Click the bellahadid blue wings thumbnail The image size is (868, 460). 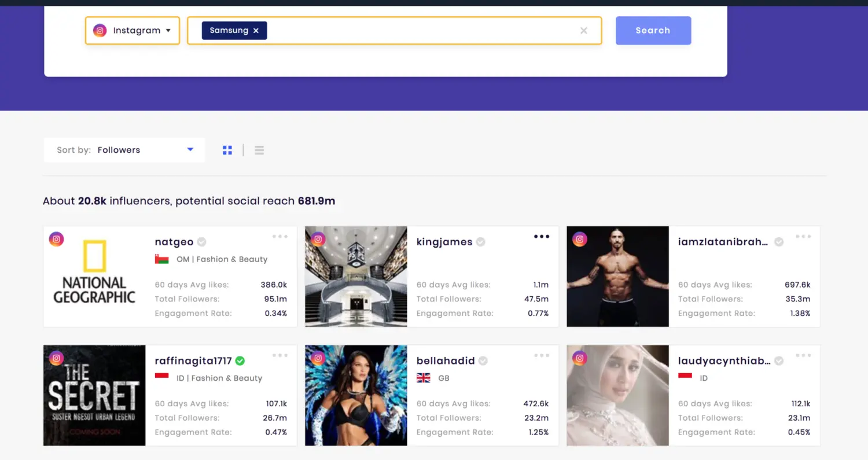(356, 396)
